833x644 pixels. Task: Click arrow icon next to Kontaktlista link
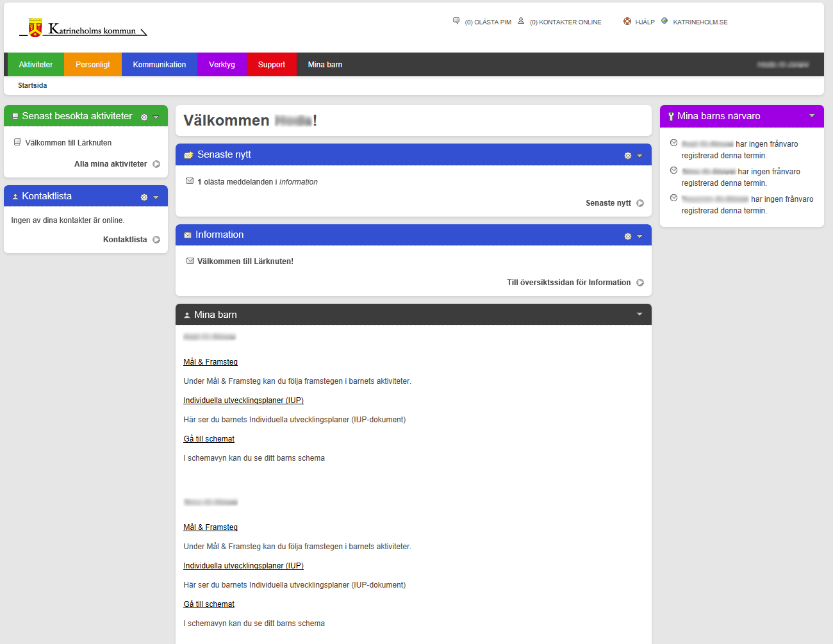tap(156, 240)
